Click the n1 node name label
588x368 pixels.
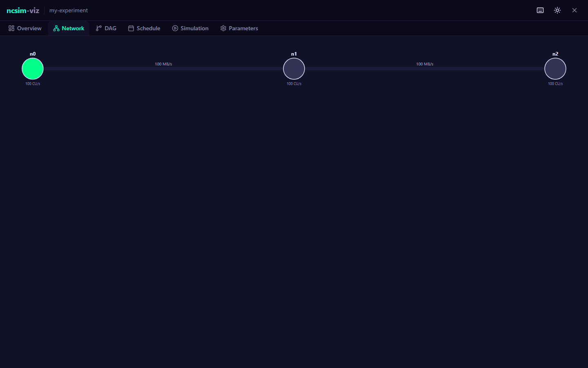tap(294, 54)
